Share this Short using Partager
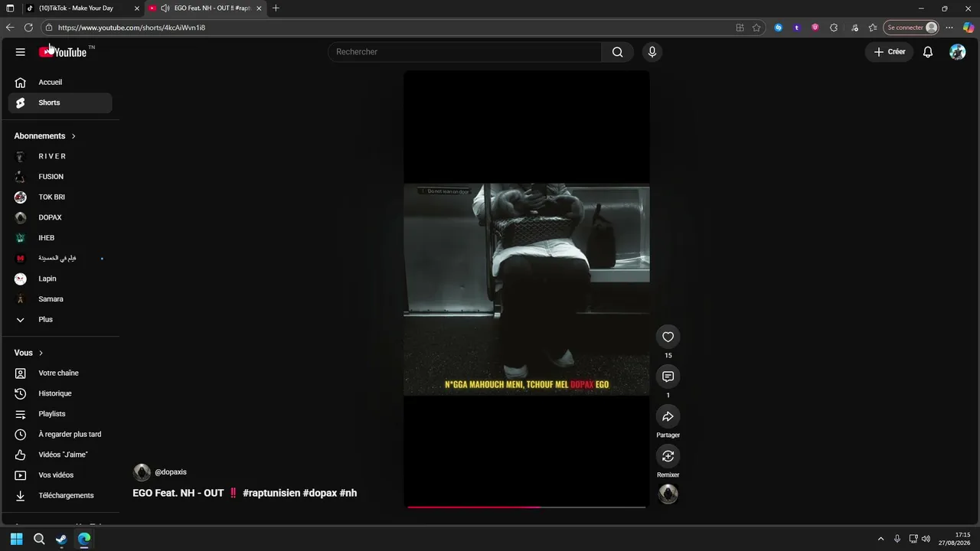The width and height of the screenshot is (980, 551). pyautogui.click(x=668, y=416)
